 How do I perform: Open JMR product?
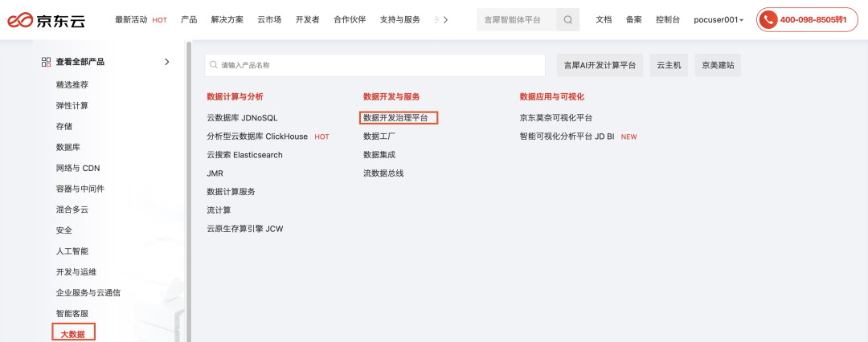(x=215, y=173)
